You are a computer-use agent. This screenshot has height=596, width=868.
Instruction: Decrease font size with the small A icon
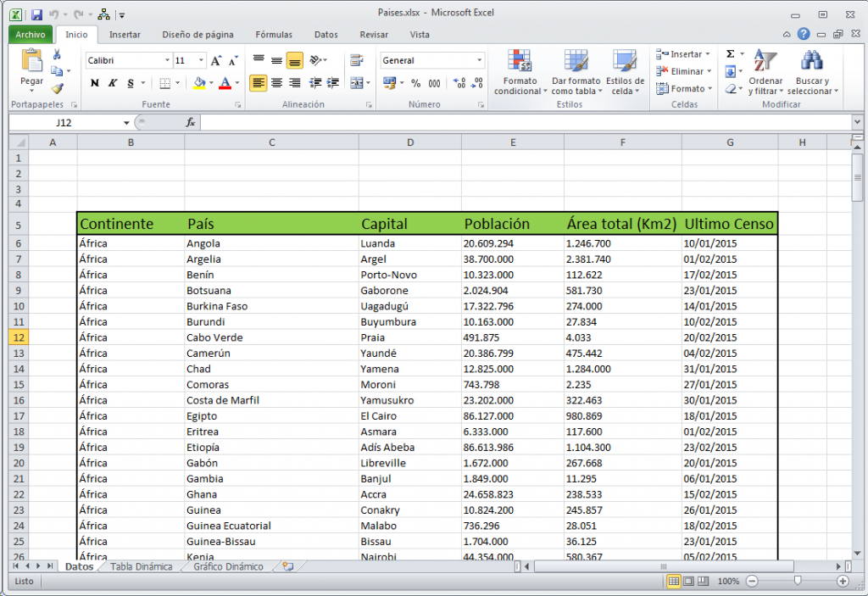(233, 60)
